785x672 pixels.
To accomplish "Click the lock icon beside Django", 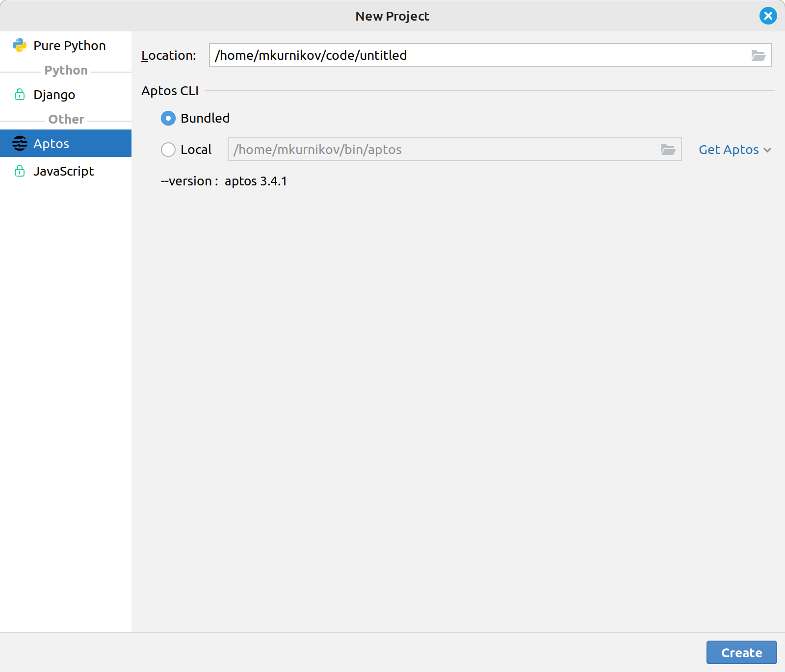I will 20,94.
